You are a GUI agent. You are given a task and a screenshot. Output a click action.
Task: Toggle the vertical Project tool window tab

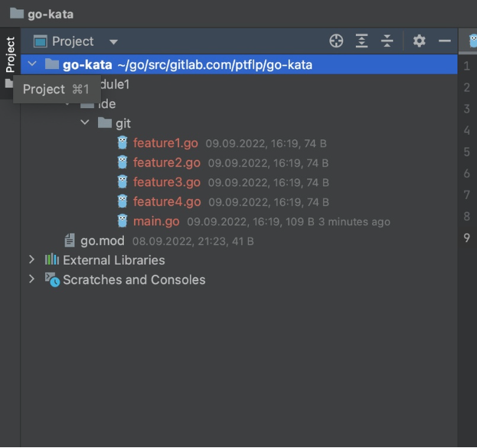click(10, 54)
